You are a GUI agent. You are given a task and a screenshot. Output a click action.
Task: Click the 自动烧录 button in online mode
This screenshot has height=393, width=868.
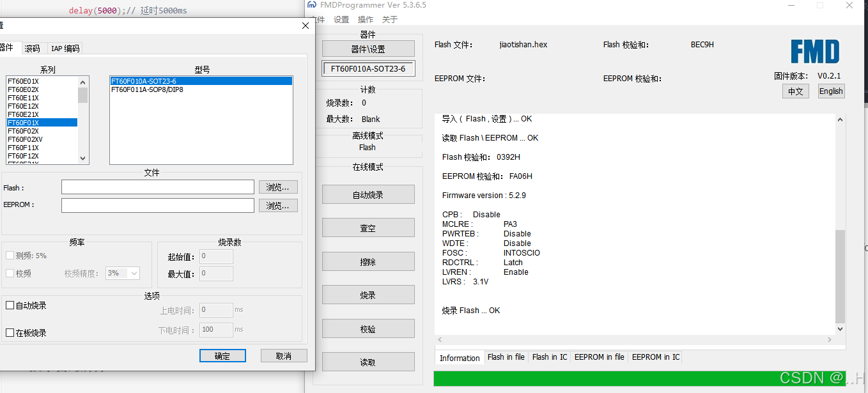[x=368, y=194]
